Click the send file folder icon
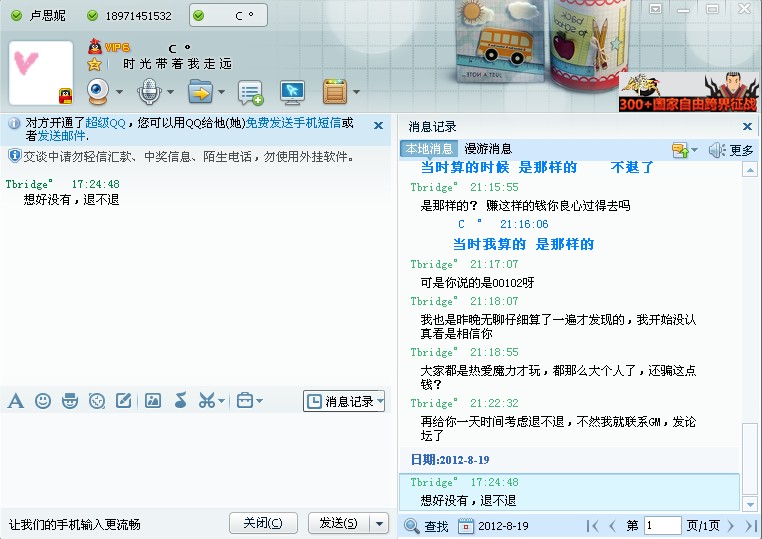 point(200,92)
